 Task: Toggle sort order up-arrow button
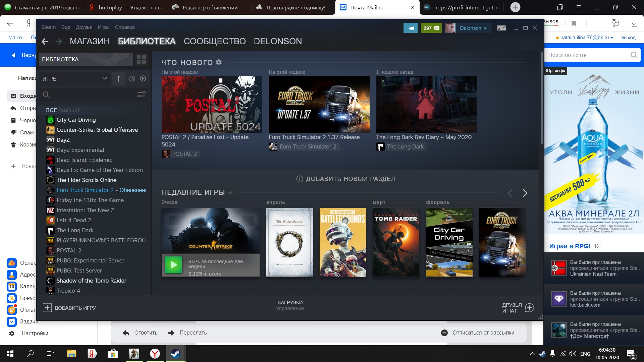pos(118,78)
